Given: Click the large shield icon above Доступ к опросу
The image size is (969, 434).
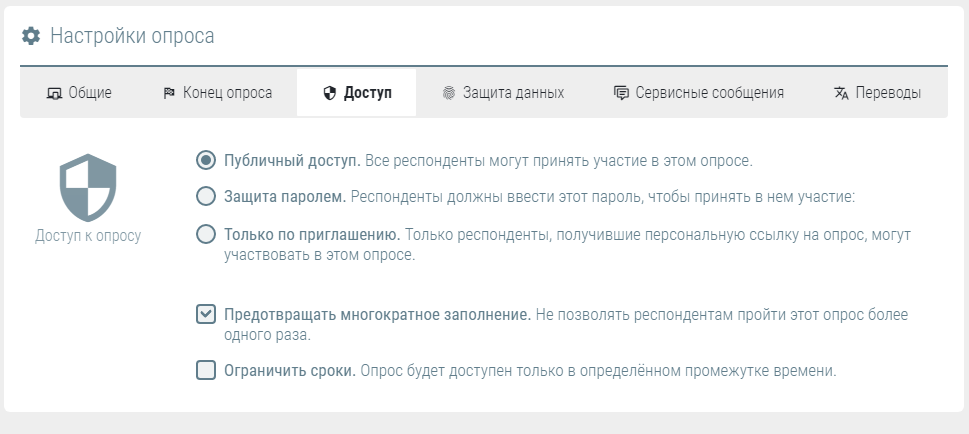Looking at the screenshot, I should click(88, 187).
